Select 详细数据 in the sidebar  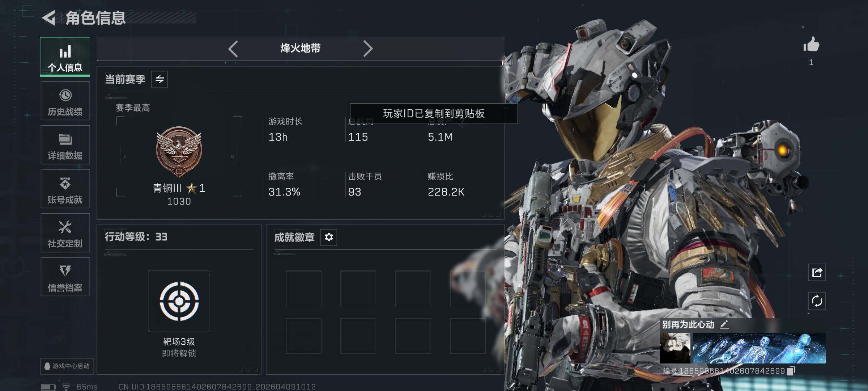pos(65,145)
